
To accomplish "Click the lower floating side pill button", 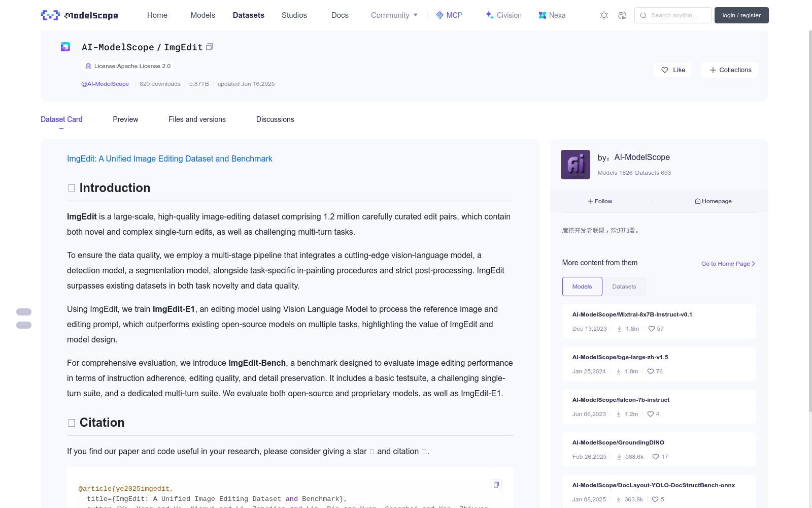I will pos(24,325).
